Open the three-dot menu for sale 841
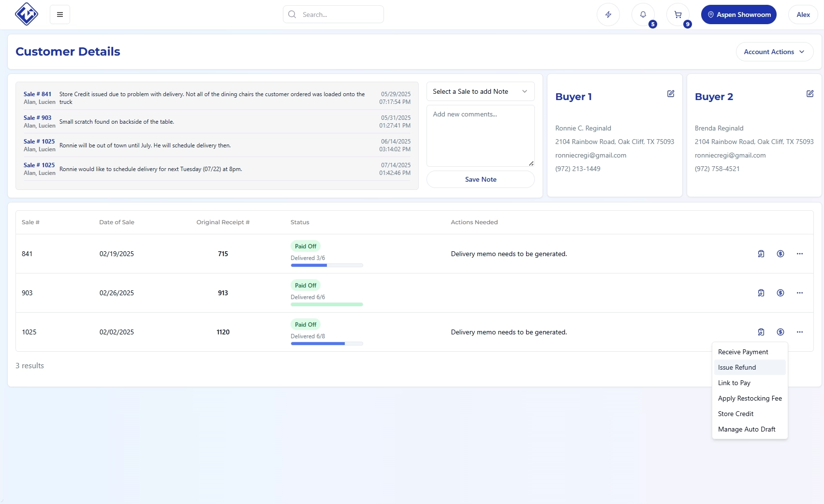This screenshot has height=504, width=824. point(799,254)
